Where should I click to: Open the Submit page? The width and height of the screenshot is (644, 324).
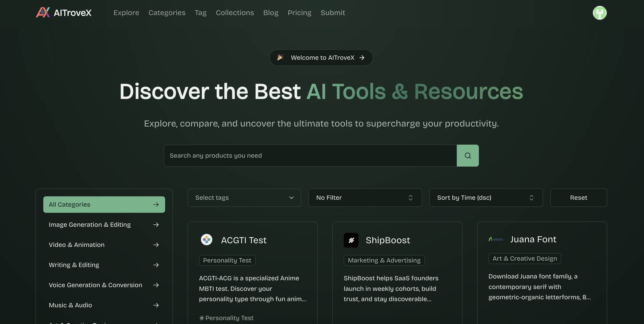pos(333,13)
